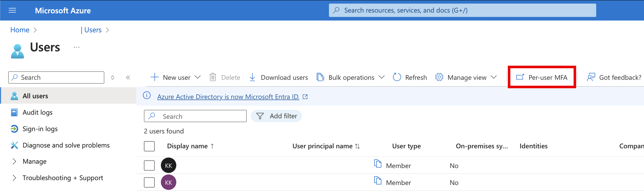Click the Sign-in logs arrow icon
Viewport: 644px width, 195px height.
14,129
